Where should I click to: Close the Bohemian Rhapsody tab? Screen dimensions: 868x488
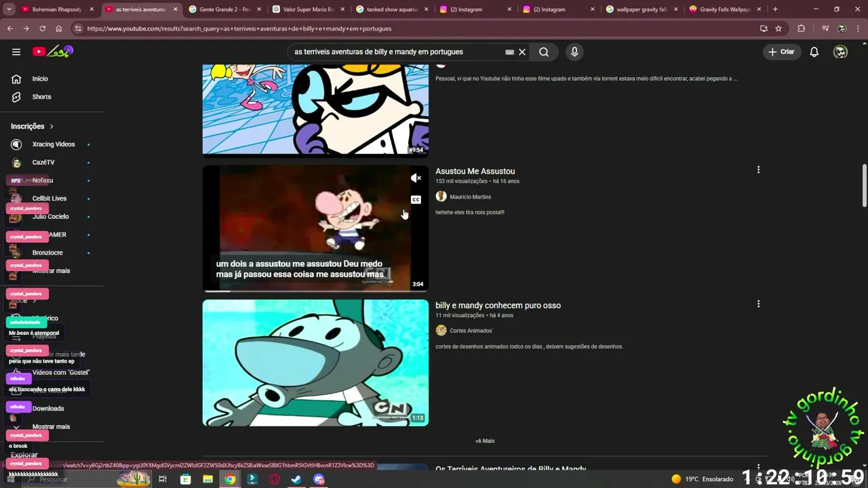click(x=92, y=9)
